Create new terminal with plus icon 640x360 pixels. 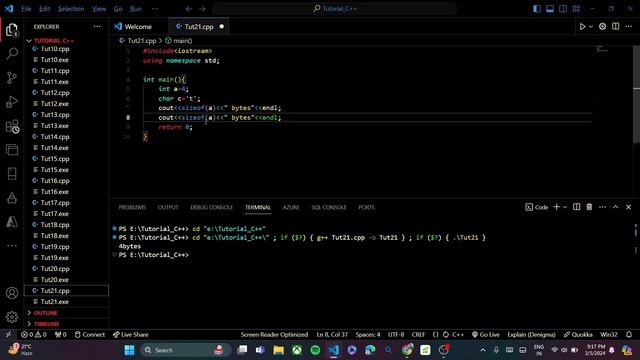pyautogui.click(x=556, y=207)
